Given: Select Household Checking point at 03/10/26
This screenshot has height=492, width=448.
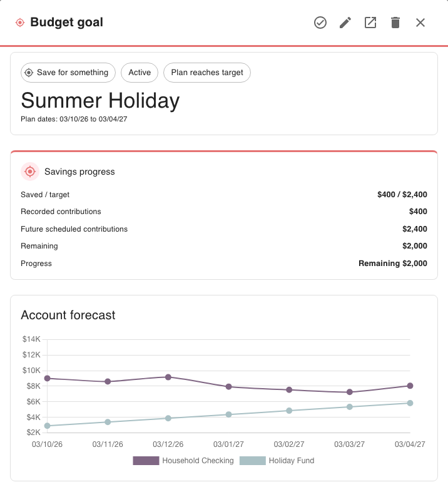Looking at the screenshot, I should coord(48,379).
